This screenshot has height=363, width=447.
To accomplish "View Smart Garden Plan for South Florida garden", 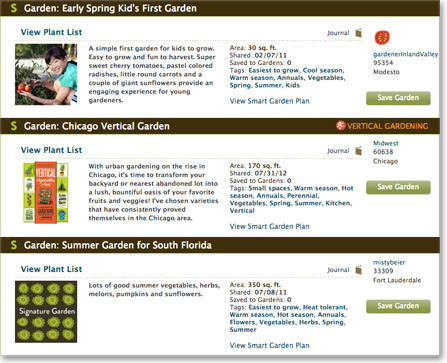I will 269,346.
